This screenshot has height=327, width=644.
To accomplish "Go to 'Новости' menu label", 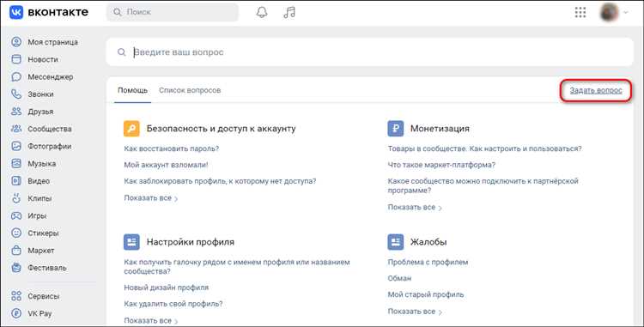I will tap(43, 59).
